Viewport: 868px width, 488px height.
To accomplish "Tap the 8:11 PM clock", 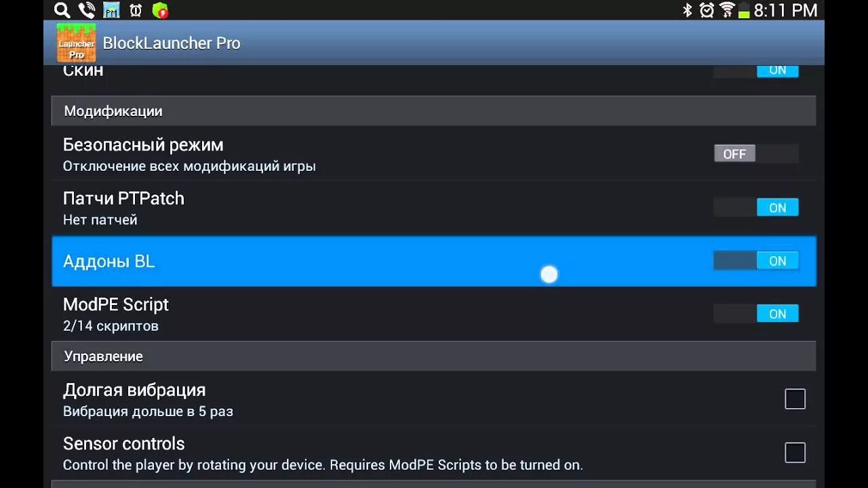I will coord(785,10).
